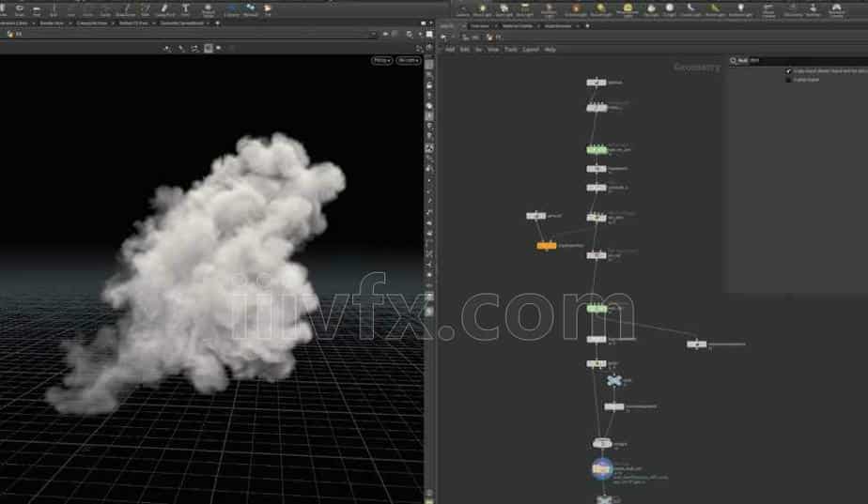Add a Point Light from shelf
Viewport: 868px width, 504px height.
(x=483, y=9)
